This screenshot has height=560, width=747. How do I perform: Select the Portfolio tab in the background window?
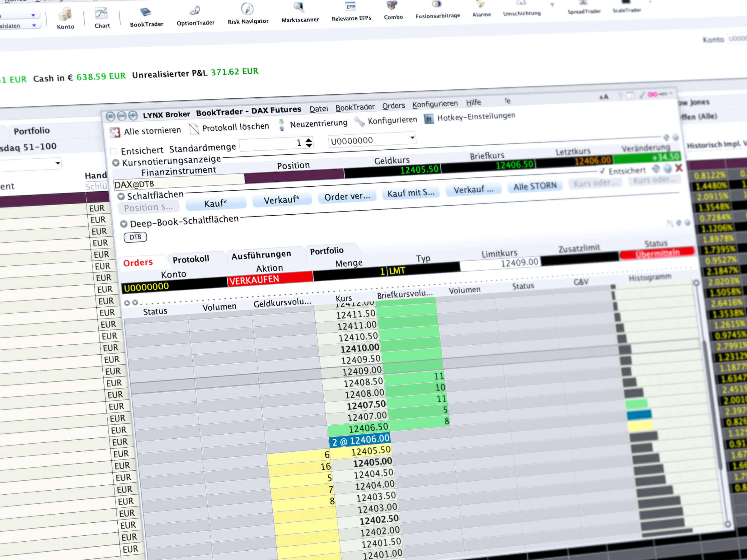pos(32,131)
